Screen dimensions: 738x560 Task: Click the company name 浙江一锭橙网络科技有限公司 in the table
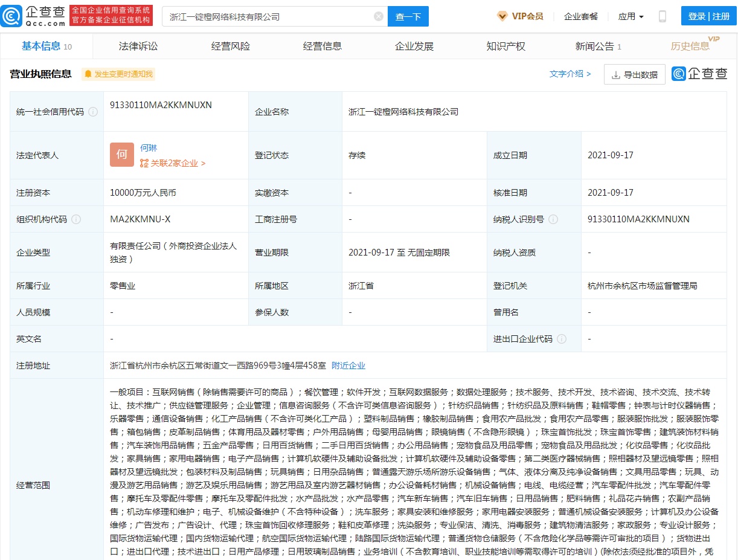click(403, 112)
